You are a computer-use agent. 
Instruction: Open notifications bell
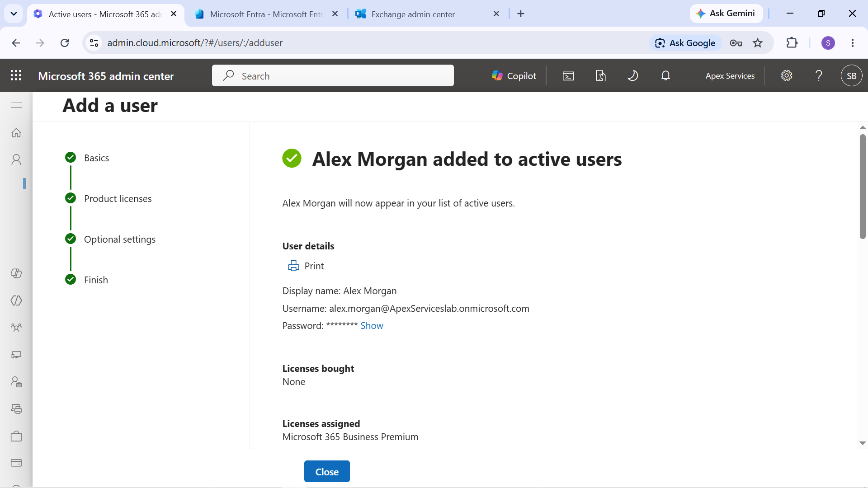click(x=665, y=76)
